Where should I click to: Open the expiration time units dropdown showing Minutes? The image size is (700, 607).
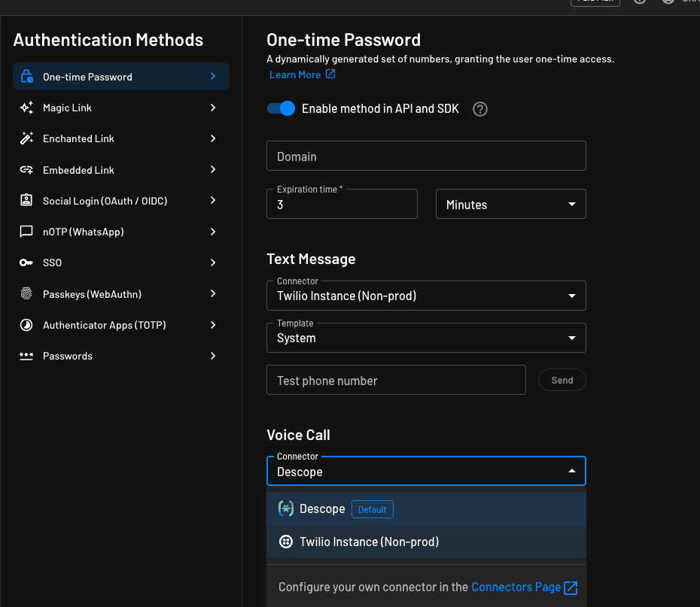[x=510, y=204]
